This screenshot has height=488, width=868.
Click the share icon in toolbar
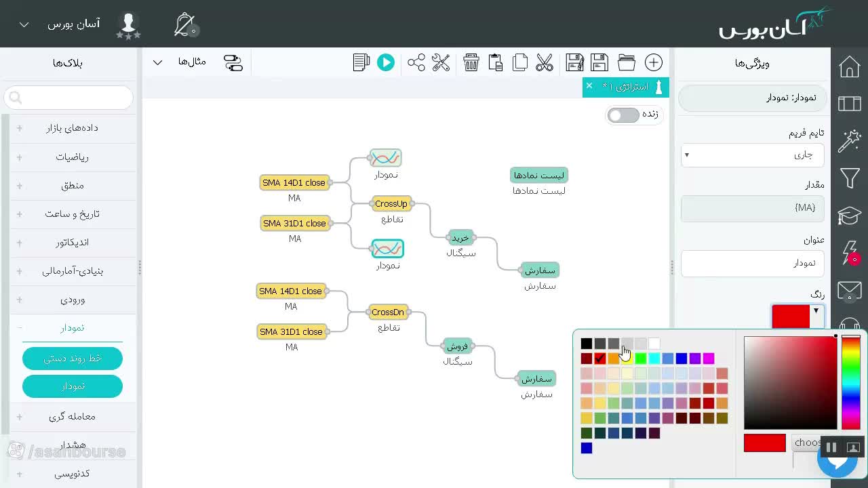click(416, 62)
